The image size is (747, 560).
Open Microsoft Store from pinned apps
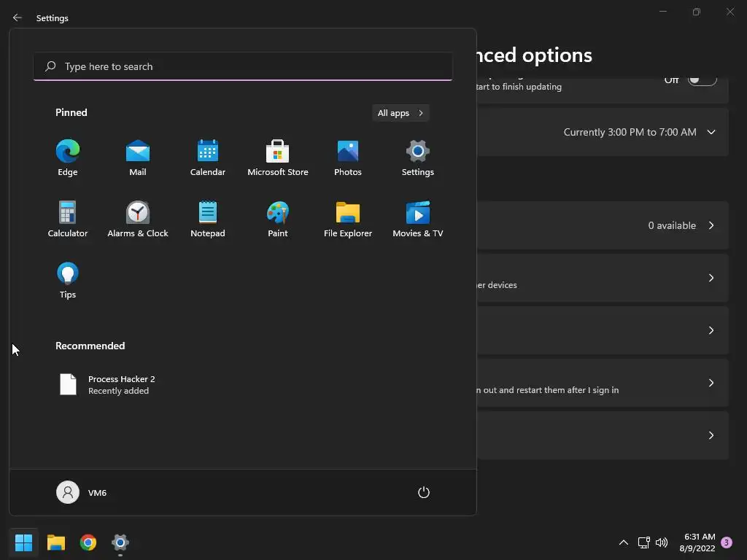[x=278, y=158]
